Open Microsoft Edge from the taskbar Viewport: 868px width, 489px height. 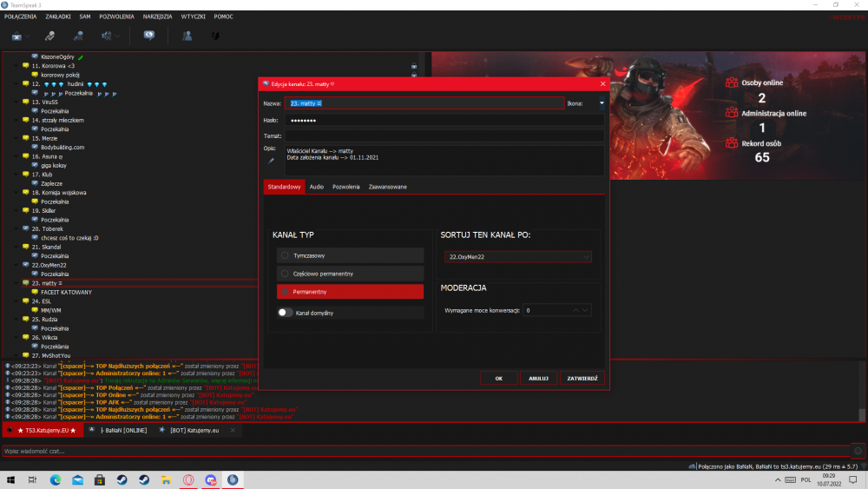pos(56,479)
